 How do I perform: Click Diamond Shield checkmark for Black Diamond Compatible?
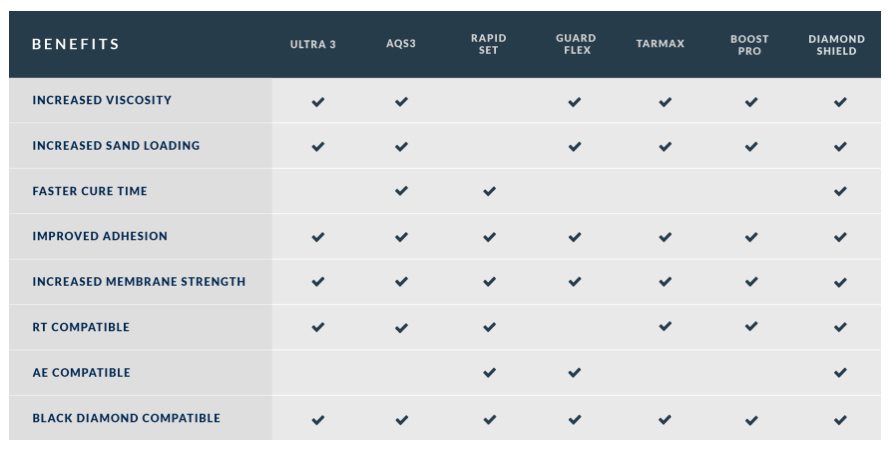[840, 420]
